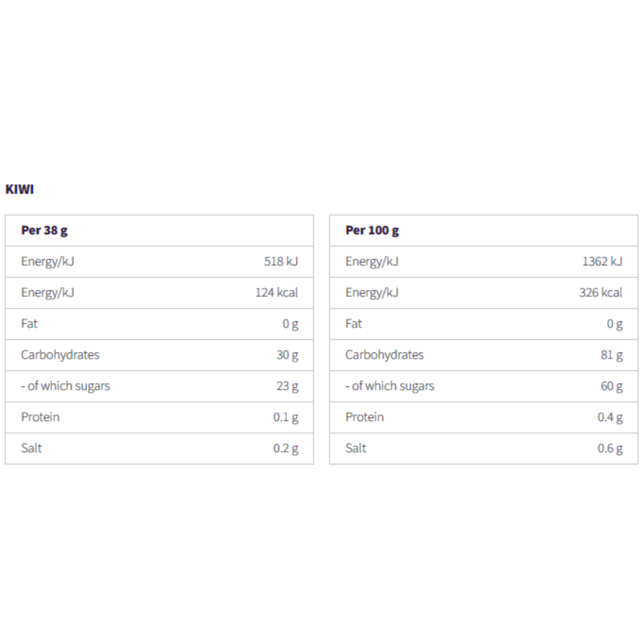Select the 30 g carbohydrates value
This screenshot has height=644, width=644.
(x=287, y=355)
